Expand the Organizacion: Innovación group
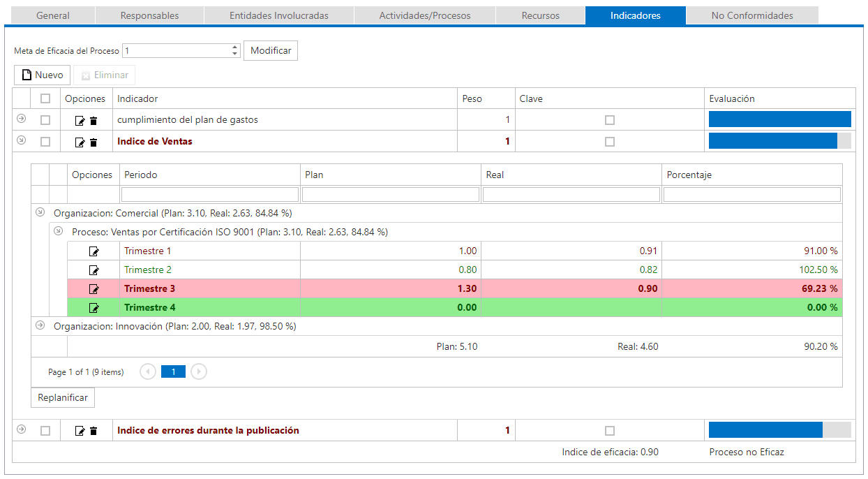This screenshot has height=479, width=868. pos(40,325)
